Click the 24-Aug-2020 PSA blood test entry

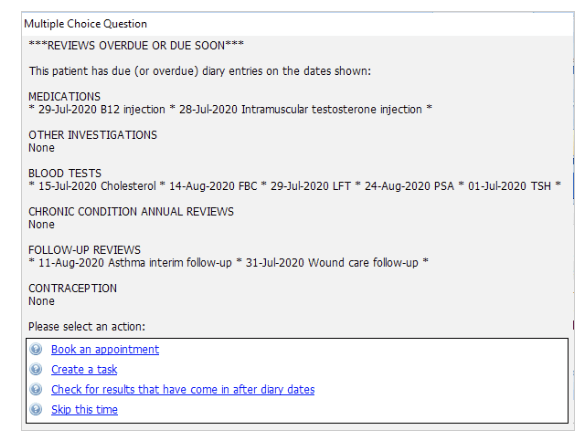pos(409,186)
